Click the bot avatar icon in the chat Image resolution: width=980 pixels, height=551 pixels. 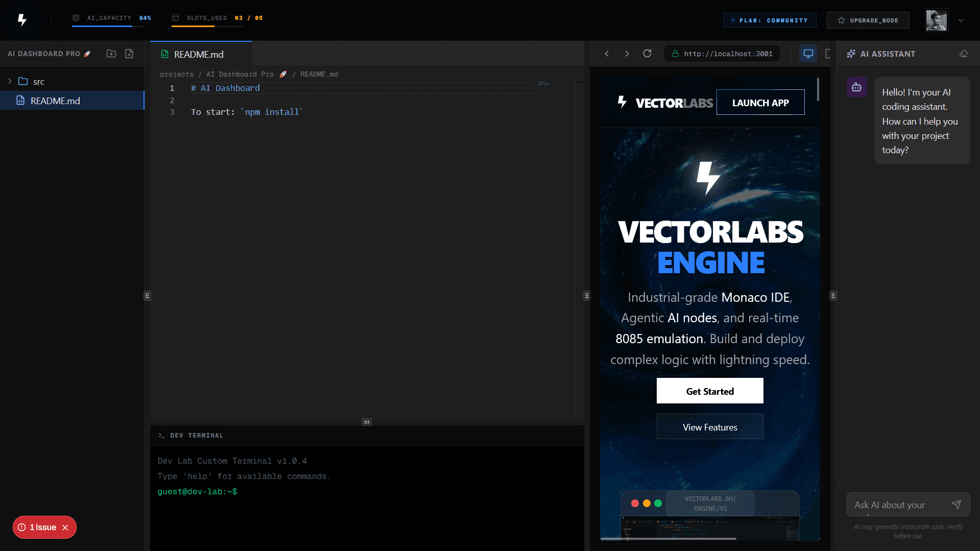[856, 87]
